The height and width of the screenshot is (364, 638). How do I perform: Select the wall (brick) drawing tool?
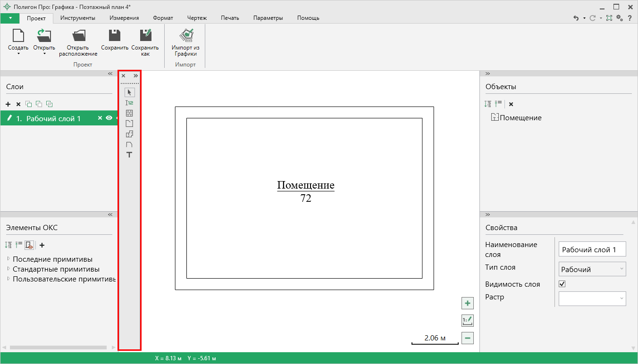click(129, 113)
